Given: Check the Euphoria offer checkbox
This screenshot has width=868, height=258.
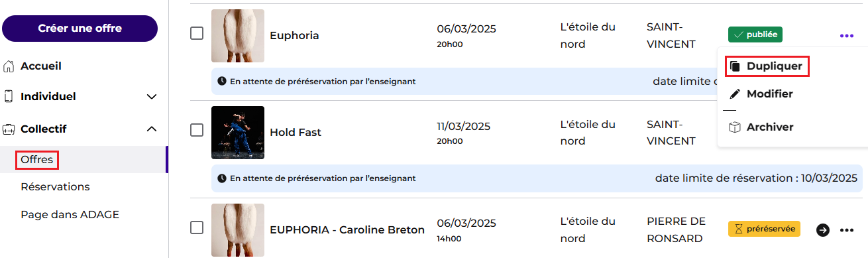Looking at the screenshot, I should pos(197,33).
